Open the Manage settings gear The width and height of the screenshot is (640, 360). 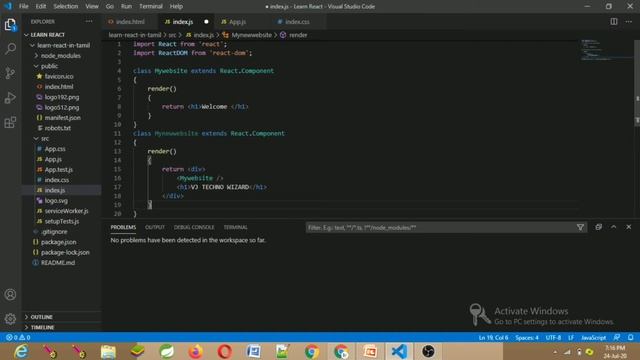[10, 318]
